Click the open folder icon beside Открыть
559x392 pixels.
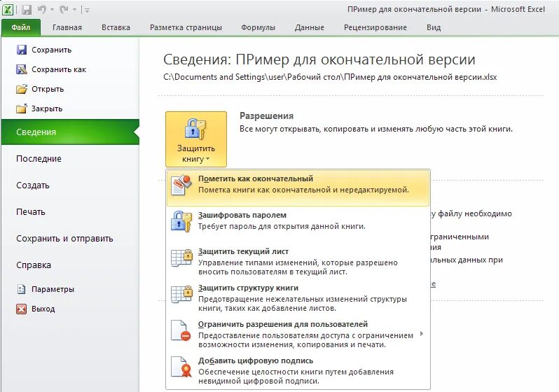pyautogui.click(x=22, y=89)
